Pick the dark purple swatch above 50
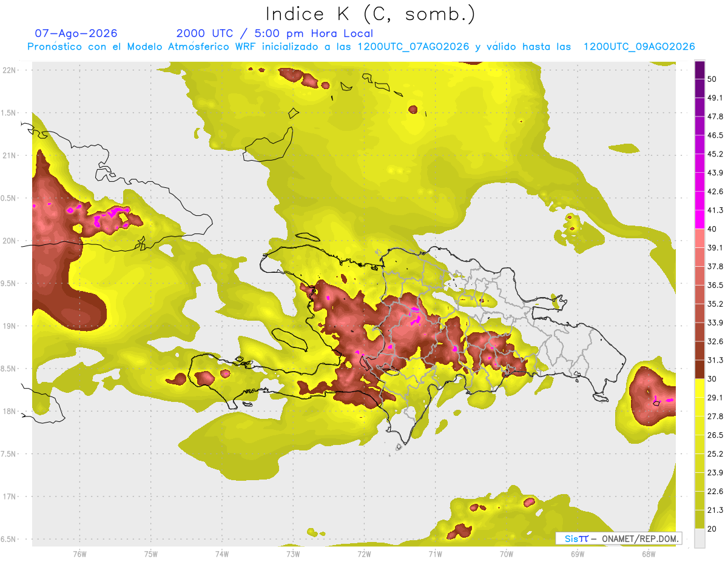This screenshot has height=562, width=728. click(x=699, y=70)
